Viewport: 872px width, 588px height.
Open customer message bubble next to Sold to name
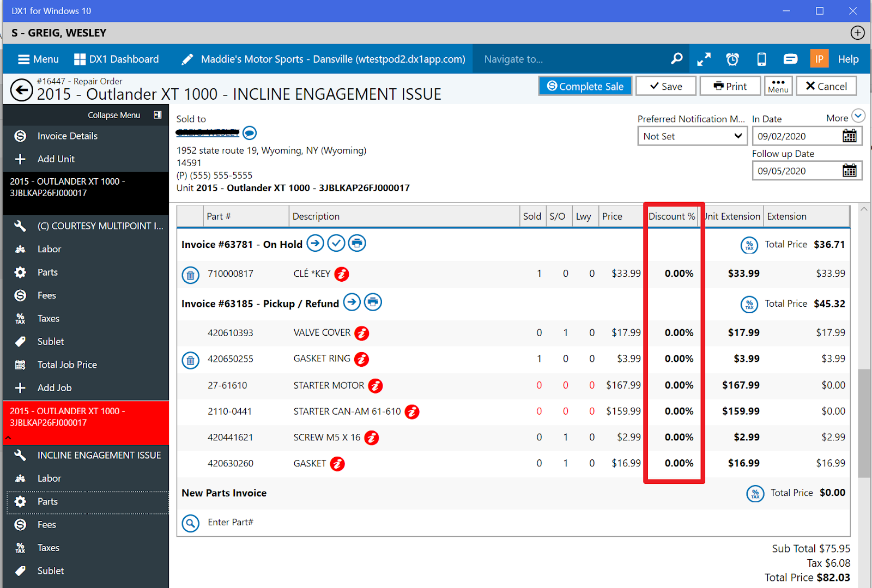tap(250, 132)
